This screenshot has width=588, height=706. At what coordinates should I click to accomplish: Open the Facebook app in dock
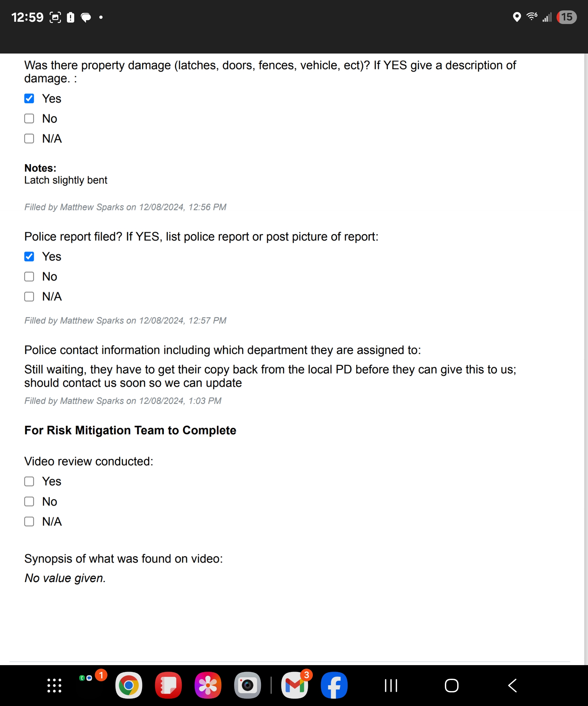(334, 685)
